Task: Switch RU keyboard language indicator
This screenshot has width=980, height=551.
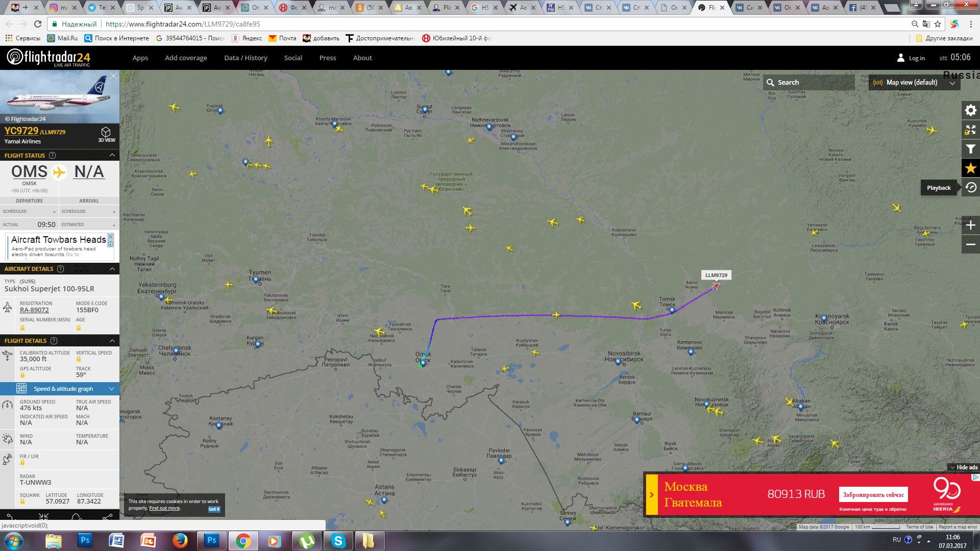Action: 897,540
